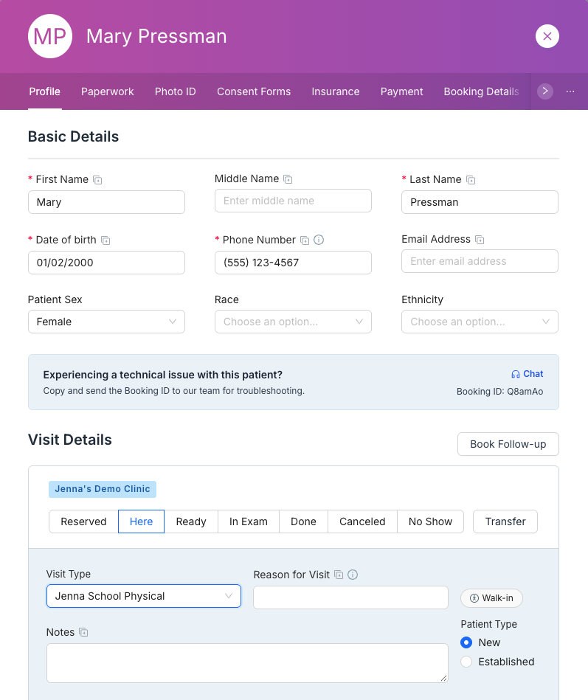Open the Ethnicity dropdown

click(480, 322)
